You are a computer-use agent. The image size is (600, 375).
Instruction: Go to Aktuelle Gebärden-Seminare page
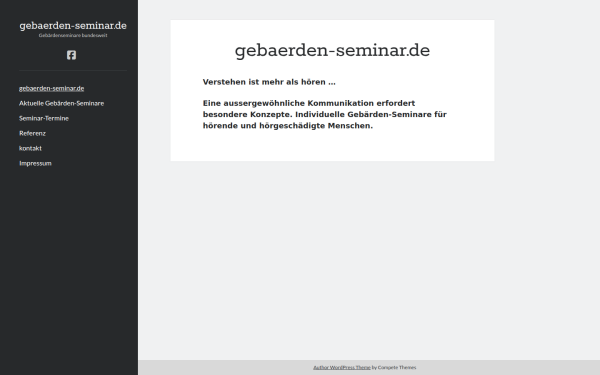pyautogui.click(x=62, y=103)
